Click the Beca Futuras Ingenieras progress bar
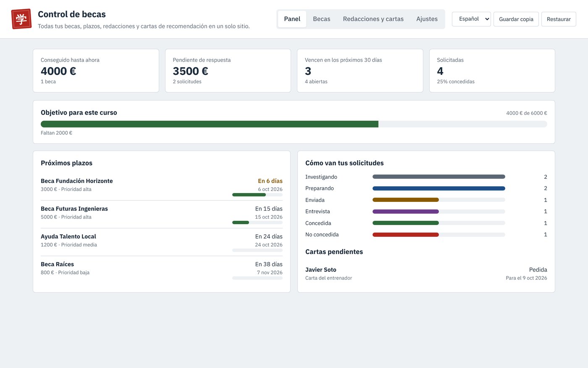The width and height of the screenshot is (588, 368). coord(257,222)
